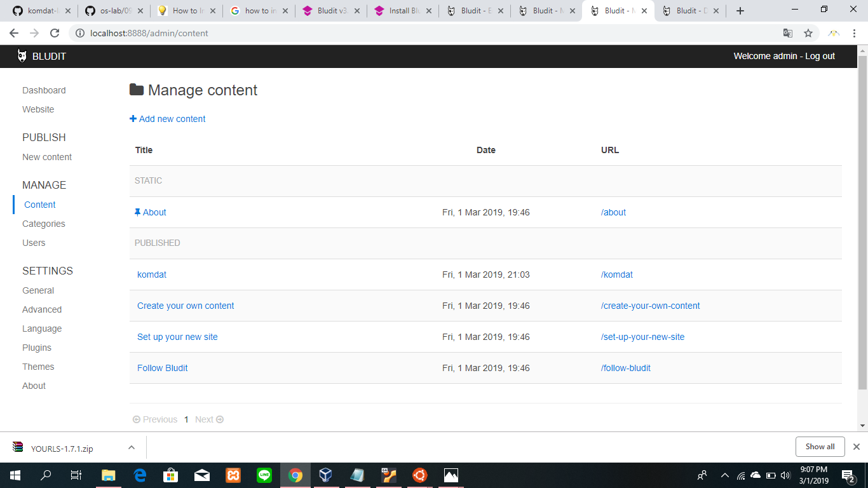
Task: Go back using browser back arrow
Action: point(14,33)
